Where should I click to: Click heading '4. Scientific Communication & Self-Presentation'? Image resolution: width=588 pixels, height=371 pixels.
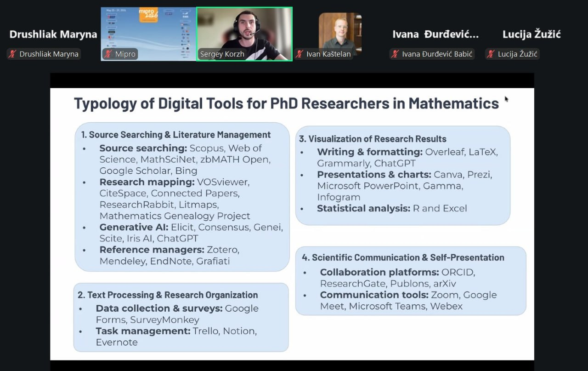403,257
